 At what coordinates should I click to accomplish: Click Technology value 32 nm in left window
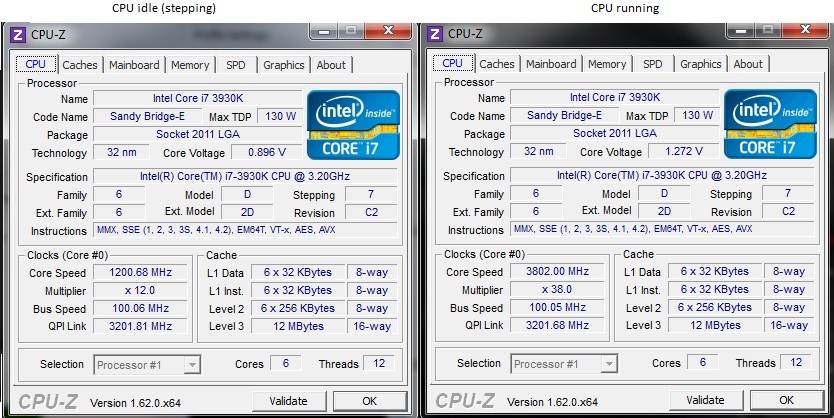121,152
